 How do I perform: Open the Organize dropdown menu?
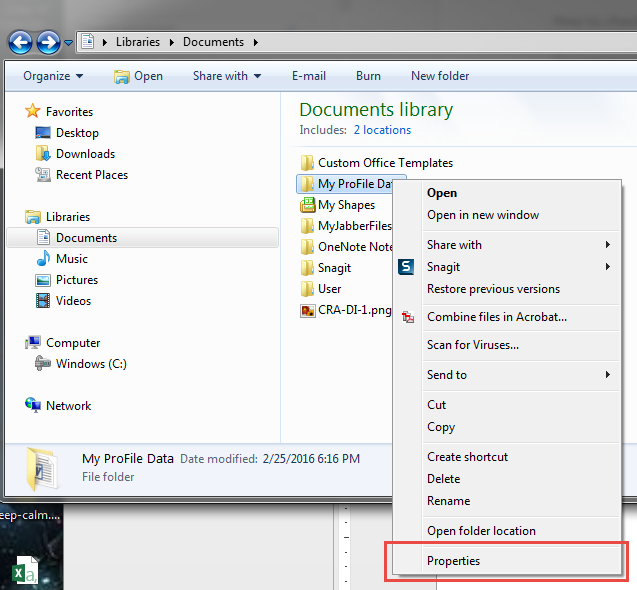pyautogui.click(x=53, y=76)
